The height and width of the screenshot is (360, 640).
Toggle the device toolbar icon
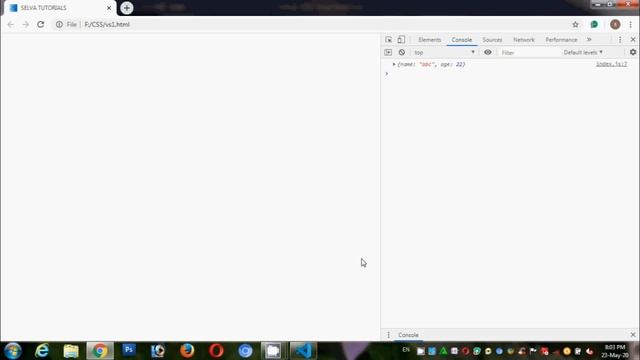click(401, 40)
